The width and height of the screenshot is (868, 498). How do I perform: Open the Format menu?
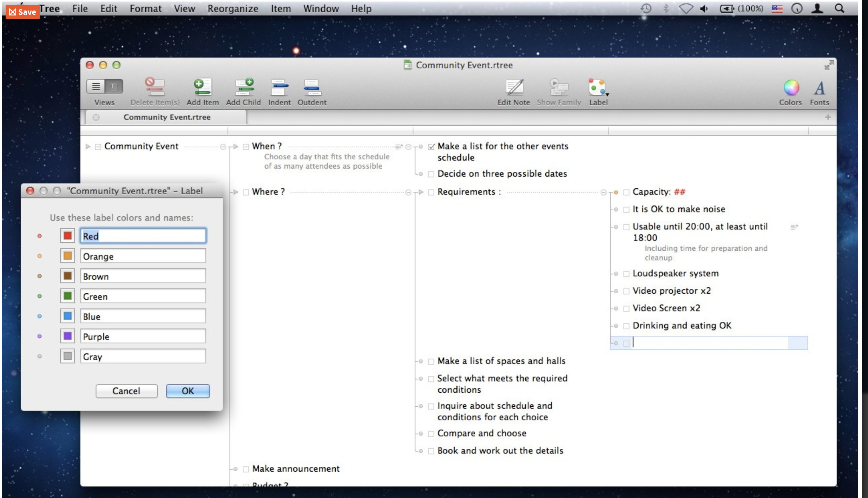[x=145, y=8]
